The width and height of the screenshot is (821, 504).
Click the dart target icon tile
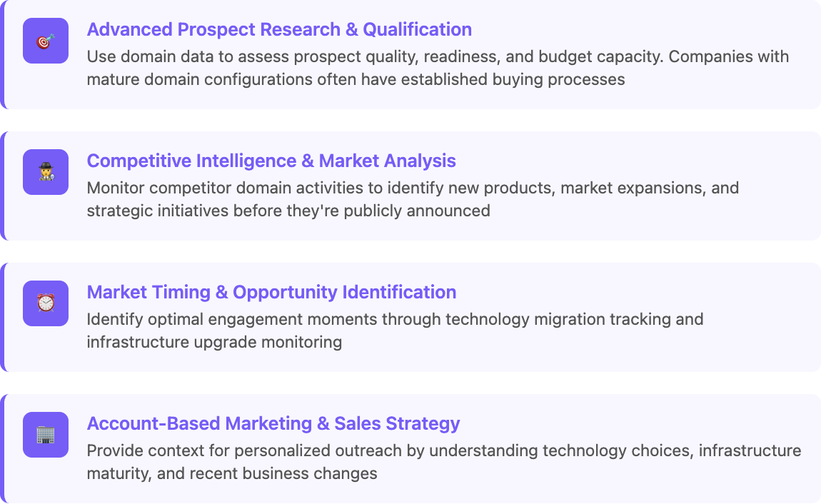coord(46,41)
